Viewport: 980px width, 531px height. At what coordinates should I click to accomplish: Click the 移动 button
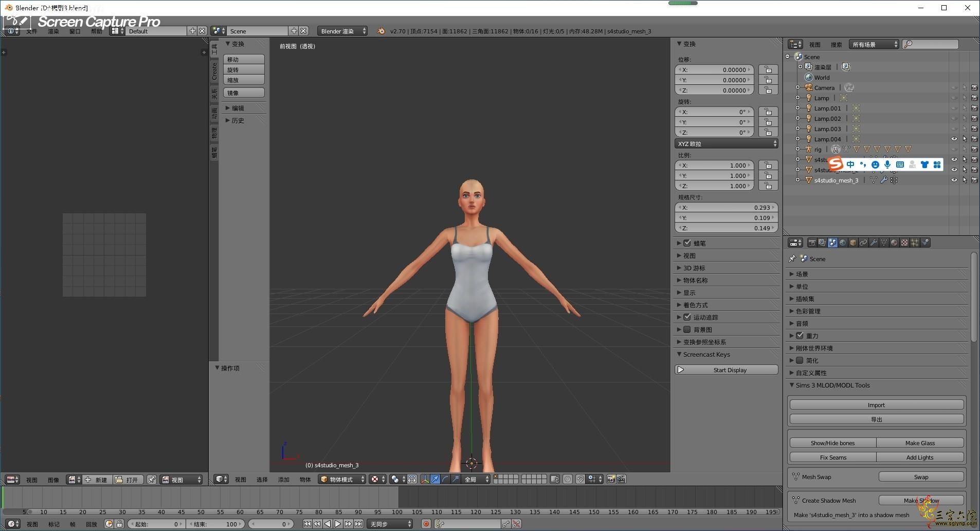tap(244, 59)
